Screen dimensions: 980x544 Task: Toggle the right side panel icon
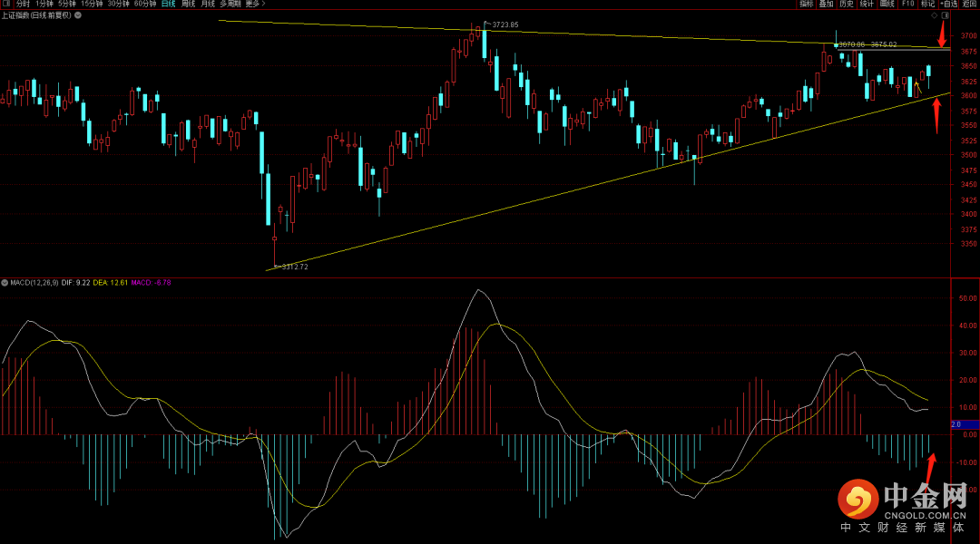click(x=946, y=15)
